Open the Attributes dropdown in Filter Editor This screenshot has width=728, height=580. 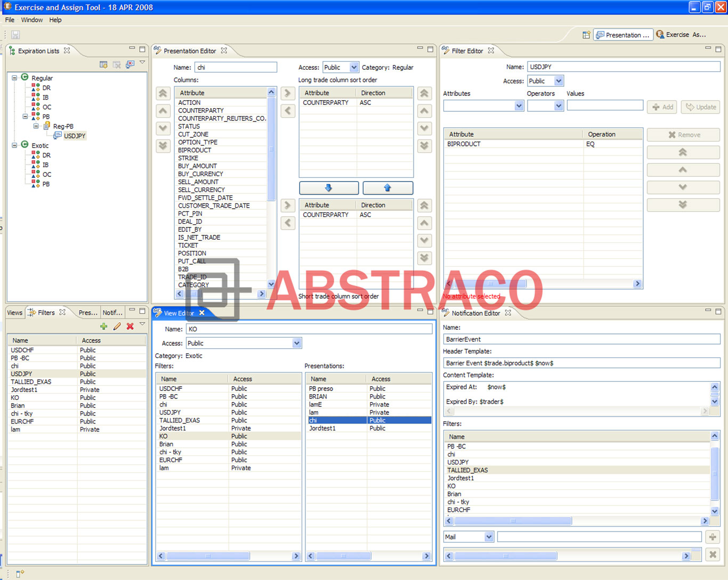click(x=519, y=105)
